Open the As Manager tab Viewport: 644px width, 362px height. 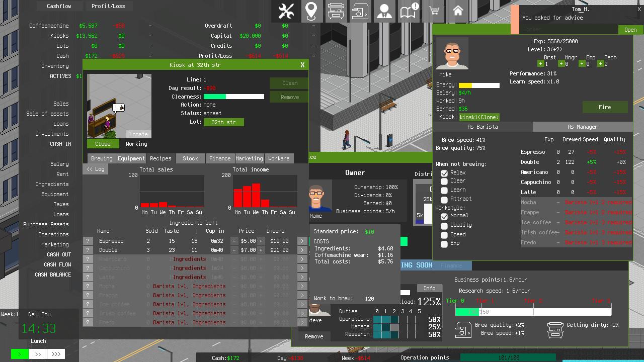click(582, 127)
